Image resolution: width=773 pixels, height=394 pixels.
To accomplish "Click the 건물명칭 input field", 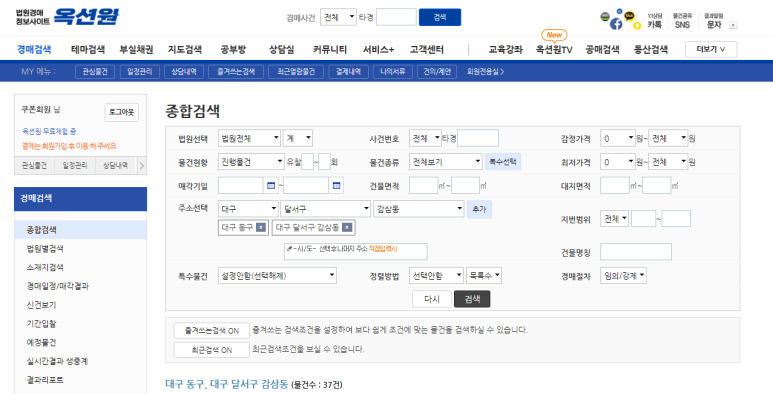I will (x=635, y=252).
